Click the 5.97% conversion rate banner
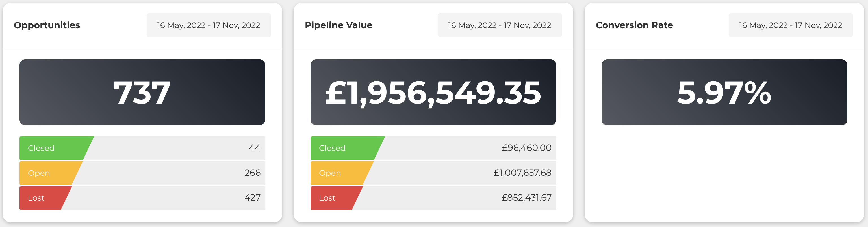 (724, 92)
